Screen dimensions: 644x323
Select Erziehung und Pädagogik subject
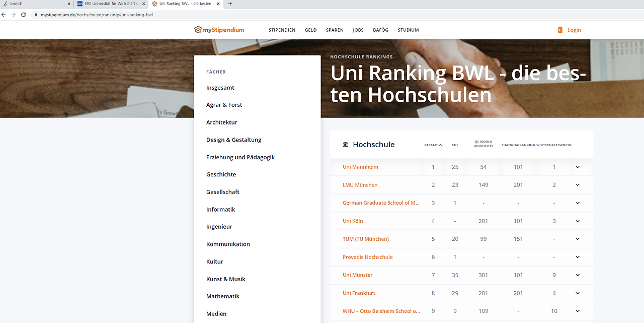[240, 157]
